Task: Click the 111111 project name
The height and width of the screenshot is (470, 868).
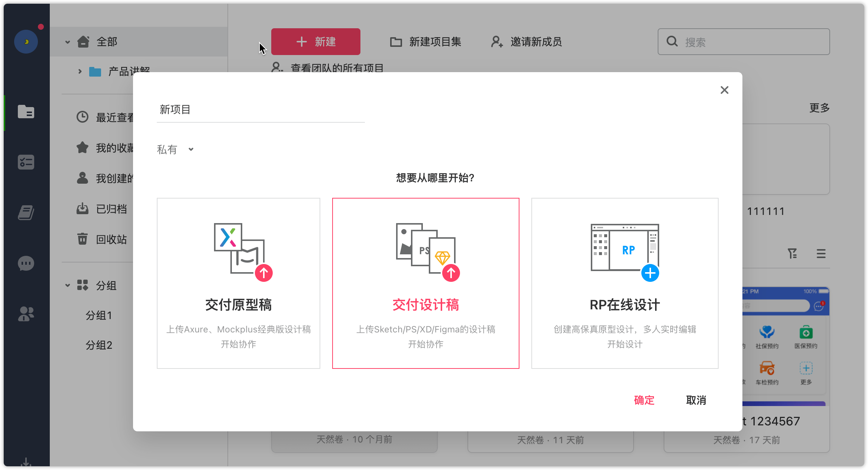Action: [x=766, y=211]
